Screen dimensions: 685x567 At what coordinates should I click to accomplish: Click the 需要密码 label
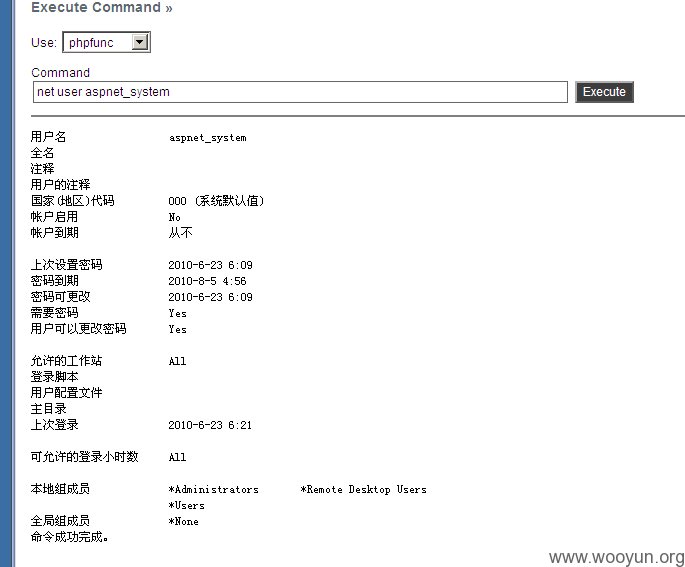pyautogui.click(x=54, y=313)
